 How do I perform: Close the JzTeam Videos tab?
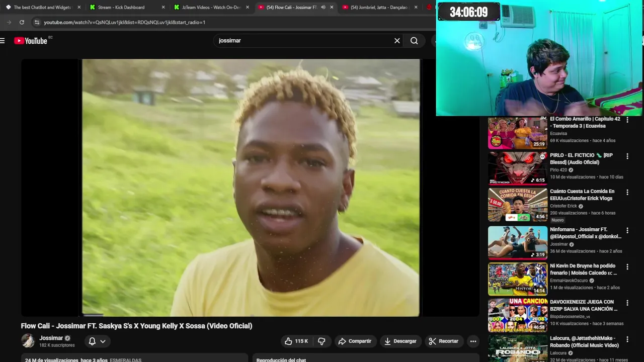(248, 7)
